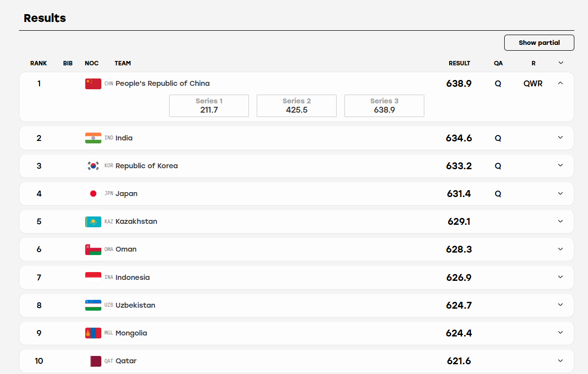
Task: Expand all rows using header chevron
Action: pos(561,63)
